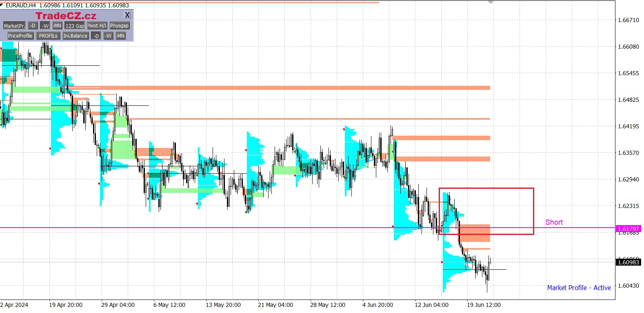This screenshot has width=644, height=313.
Task: Open the PROFILs option
Action: [x=48, y=36]
